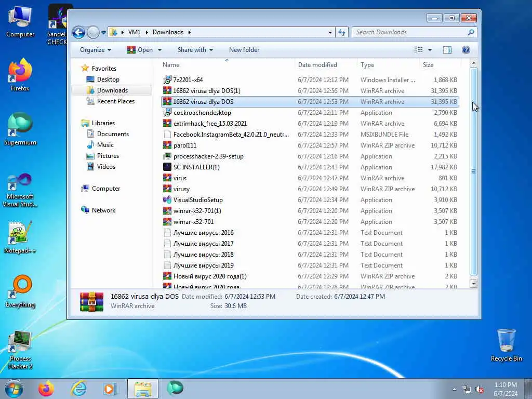
Task: Select the winrar-x32-701(1) application icon
Action: pos(167,211)
